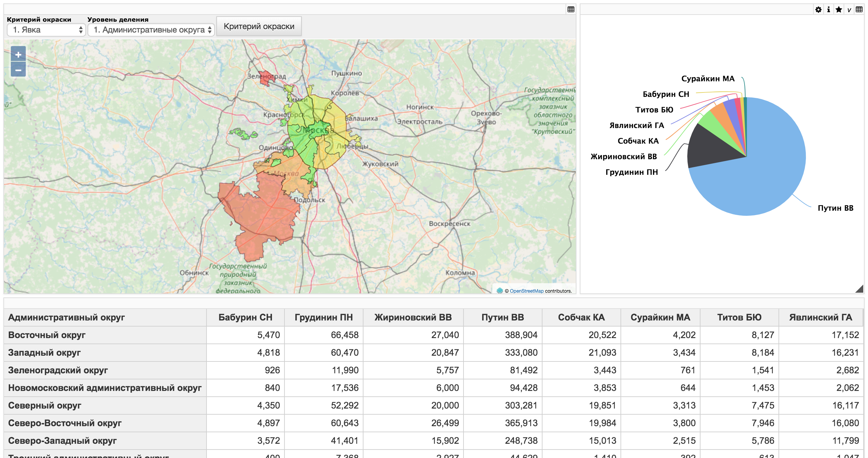Zoom out on the map with minus button
This screenshot has height=458, width=868.
(x=18, y=70)
